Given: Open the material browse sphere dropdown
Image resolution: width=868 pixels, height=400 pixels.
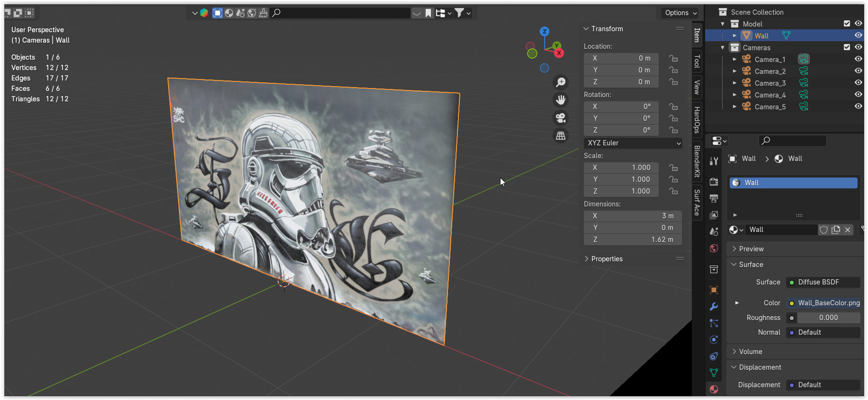Looking at the screenshot, I should [x=736, y=230].
